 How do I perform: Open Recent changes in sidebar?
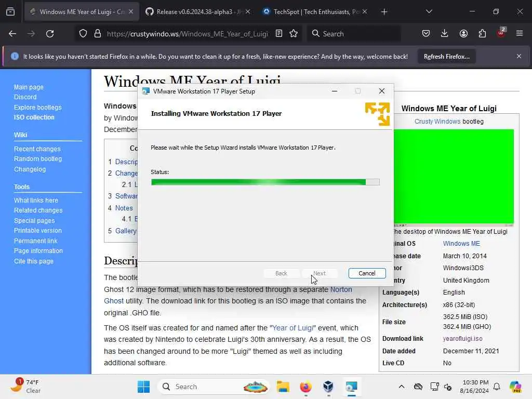pyautogui.click(x=37, y=149)
